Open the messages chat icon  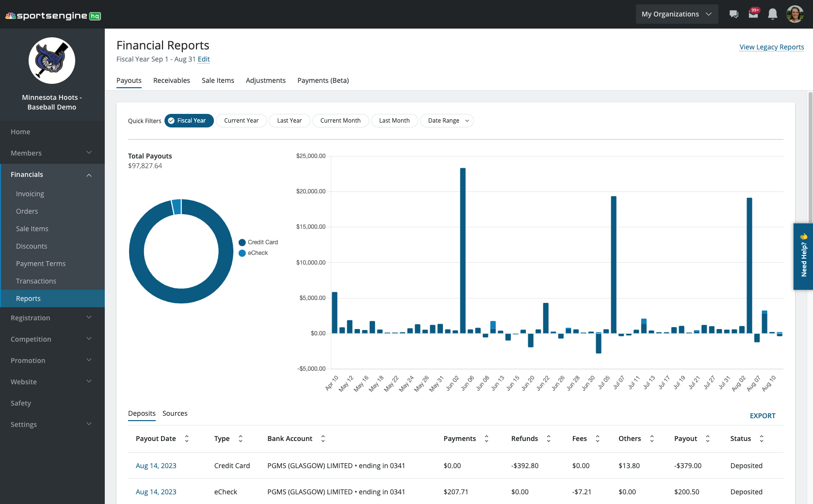click(733, 14)
